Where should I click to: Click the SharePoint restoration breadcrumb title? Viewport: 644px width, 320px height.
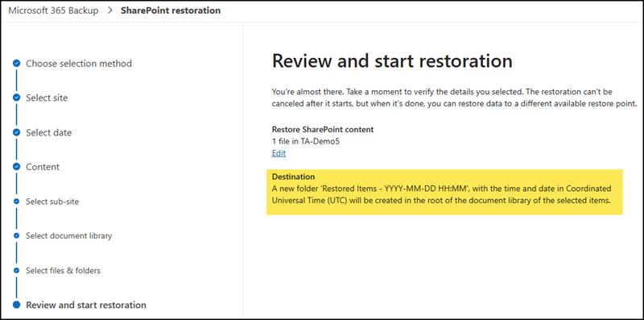[x=171, y=10]
